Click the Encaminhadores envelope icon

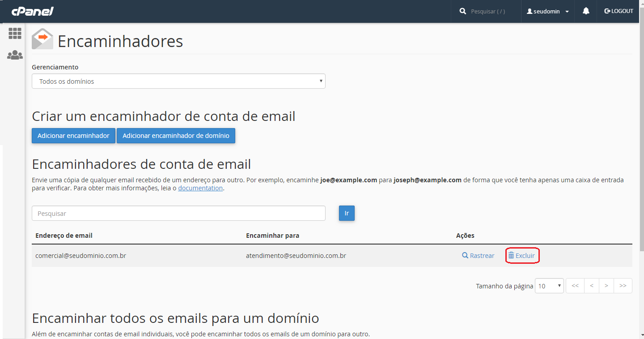point(42,39)
